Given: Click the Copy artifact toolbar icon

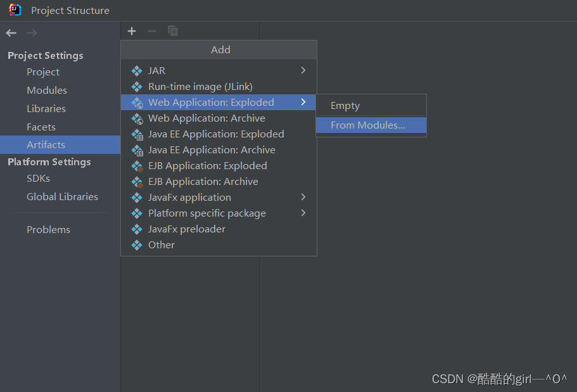Looking at the screenshot, I should click(x=172, y=31).
